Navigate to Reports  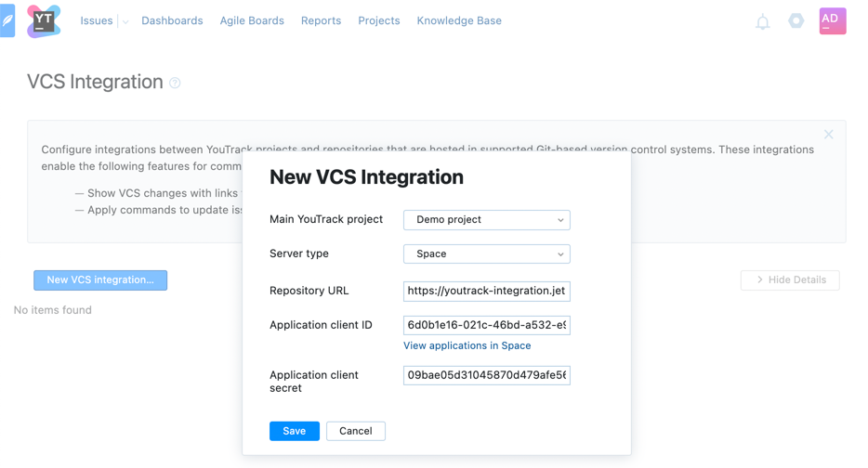click(x=321, y=20)
